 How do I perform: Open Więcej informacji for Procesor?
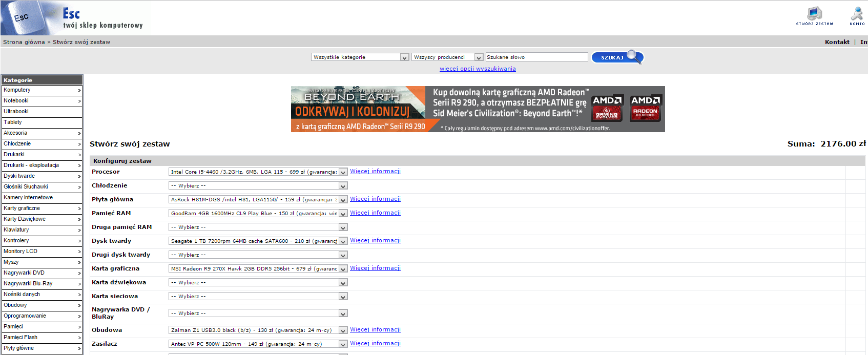[x=375, y=171]
